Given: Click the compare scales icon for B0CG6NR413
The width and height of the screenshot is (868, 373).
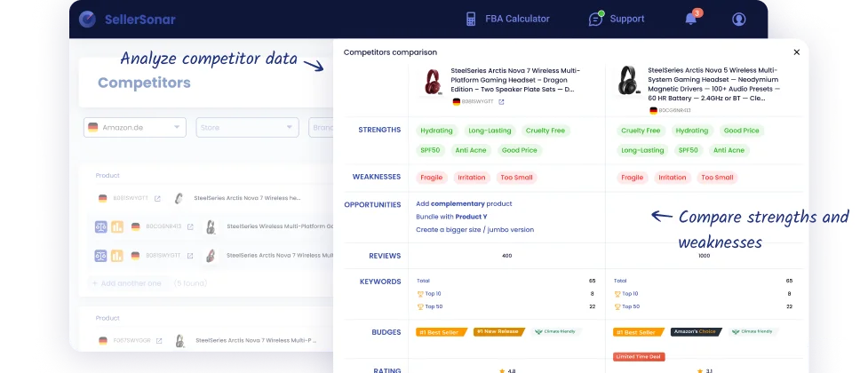Looking at the screenshot, I should point(101,226).
